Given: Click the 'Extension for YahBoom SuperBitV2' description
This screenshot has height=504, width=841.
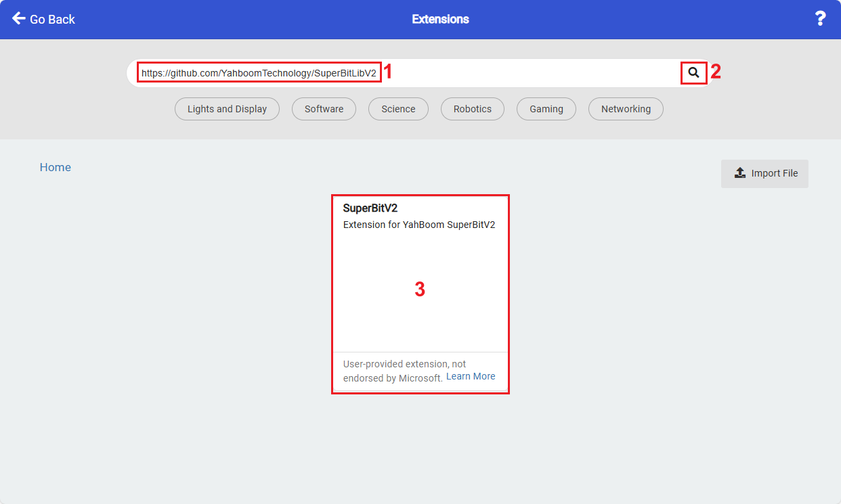Looking at the screenshot, I should pos(419,225).
